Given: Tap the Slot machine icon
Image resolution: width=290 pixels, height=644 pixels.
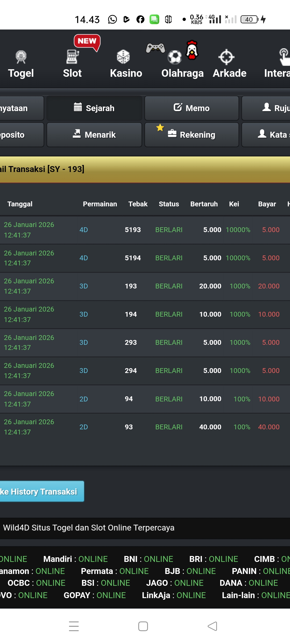Looking at the screenshot, I should click(x=72, y=57).
